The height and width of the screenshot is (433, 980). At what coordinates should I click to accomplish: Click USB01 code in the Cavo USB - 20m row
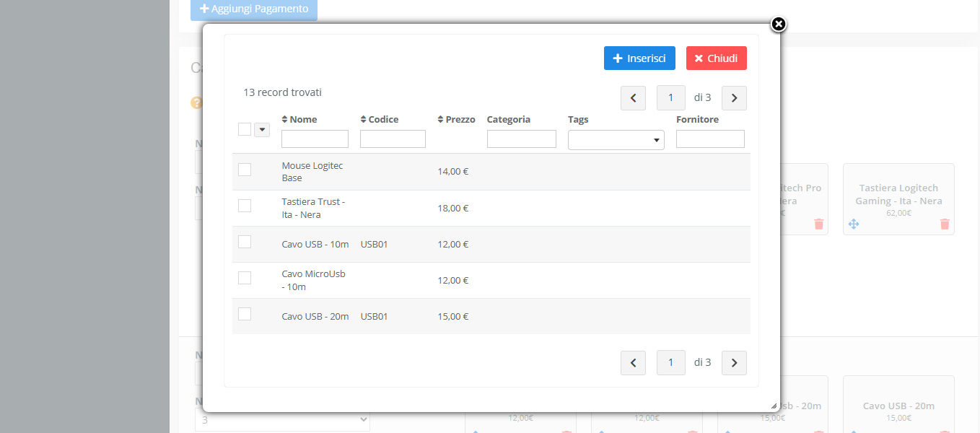375,316
